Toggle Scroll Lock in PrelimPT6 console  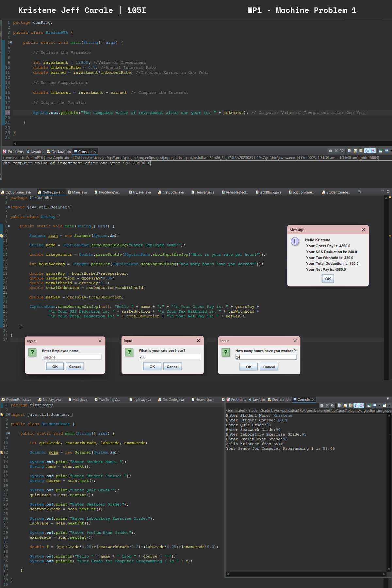355,151
